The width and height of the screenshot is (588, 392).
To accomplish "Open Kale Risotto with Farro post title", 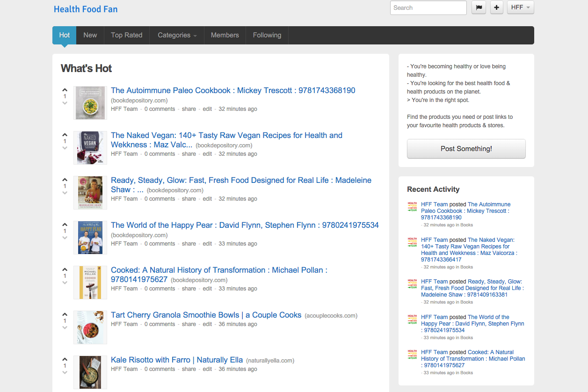I will 177,360.
